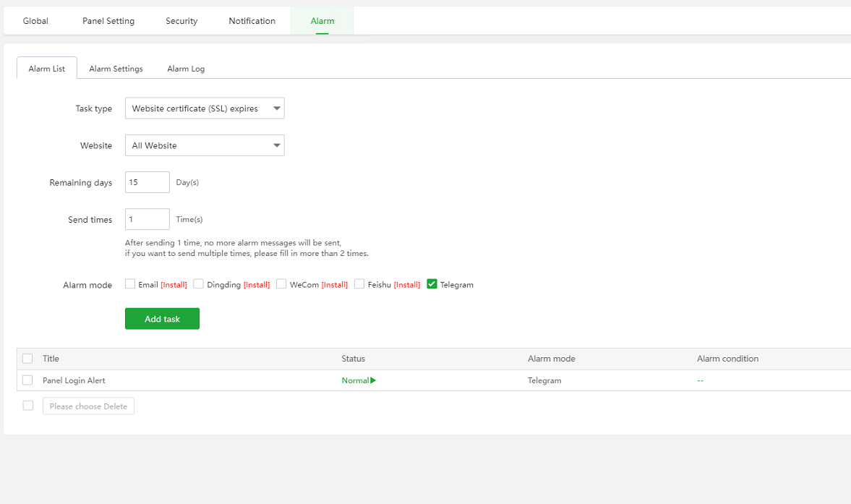Click the Send times input box
The height and width of the screenshot is (504, 851).
click(x=147, y=219)
